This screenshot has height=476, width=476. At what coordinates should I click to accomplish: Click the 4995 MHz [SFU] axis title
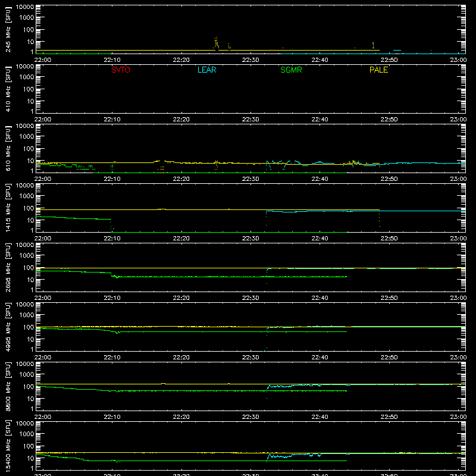click(8, 327)
